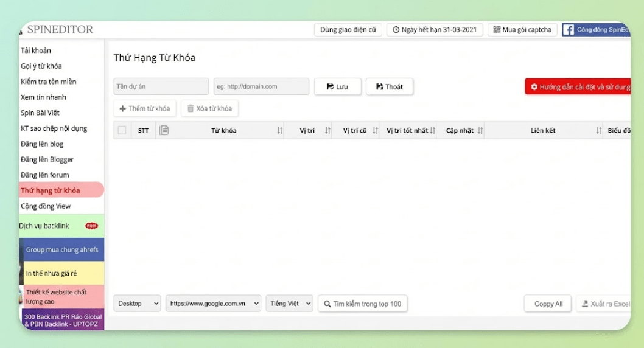644x348 pixels.
Task: Click the export icon on Xuất ra Excel
Action: pos(585,304)
